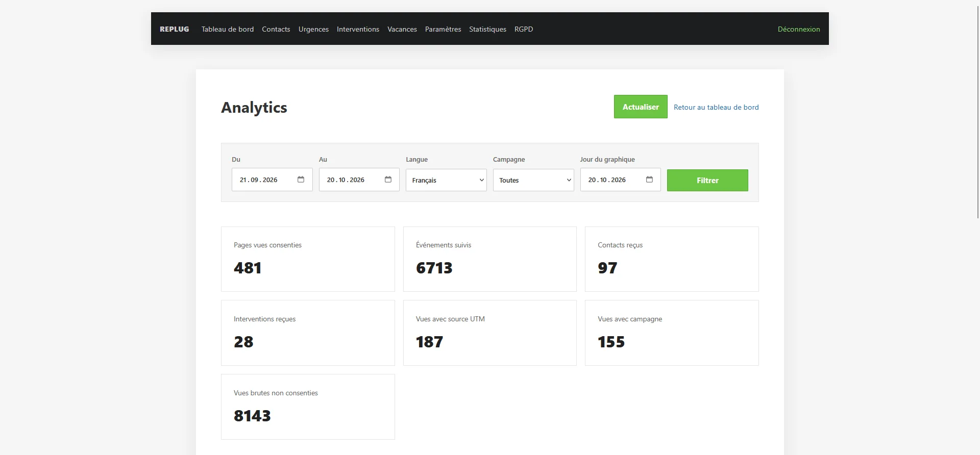
Task: Click the Actualiser button
Action: (641, 107)
